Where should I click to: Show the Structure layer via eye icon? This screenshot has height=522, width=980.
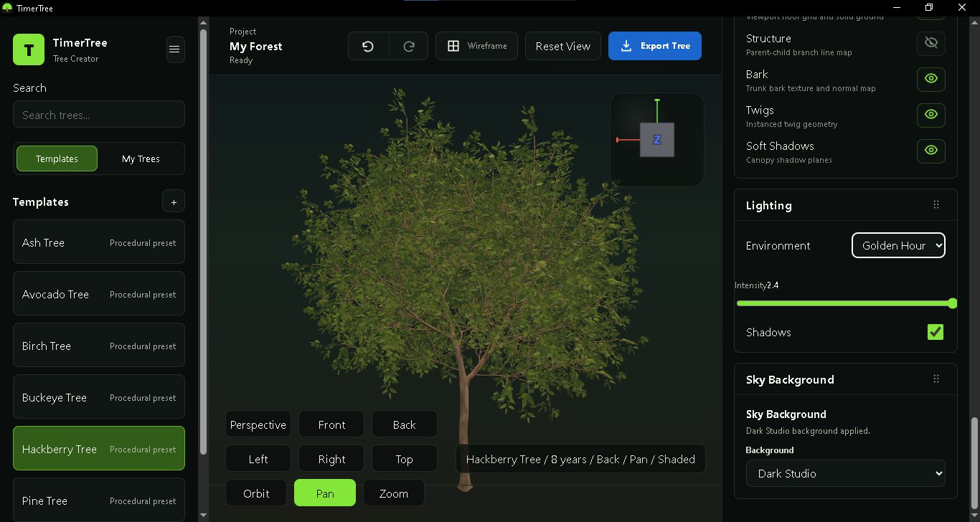coord(931,43)
